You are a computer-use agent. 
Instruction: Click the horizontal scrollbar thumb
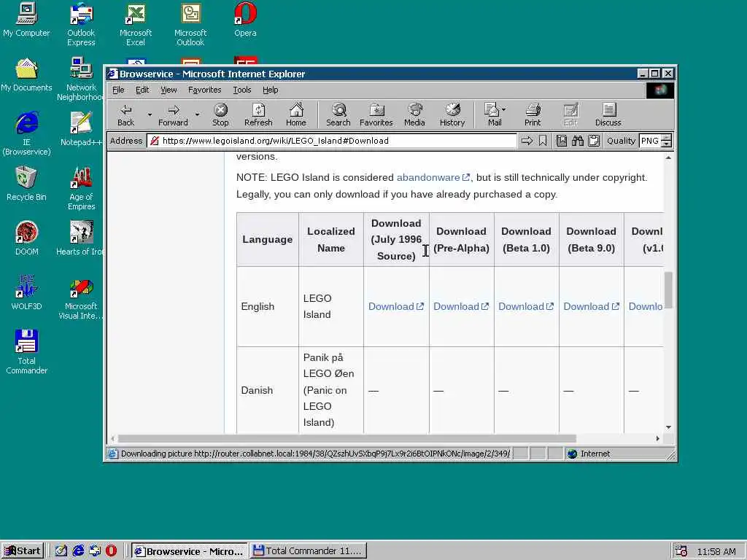point(347,438)
